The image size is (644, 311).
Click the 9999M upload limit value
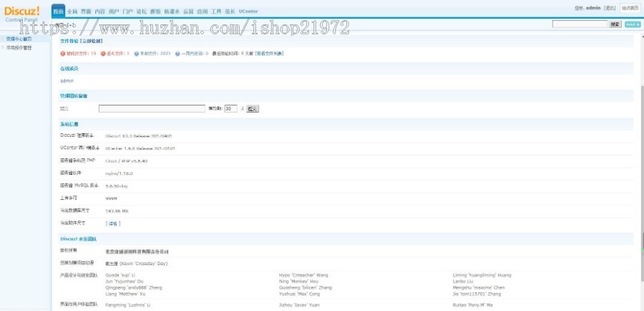point(112,198)
